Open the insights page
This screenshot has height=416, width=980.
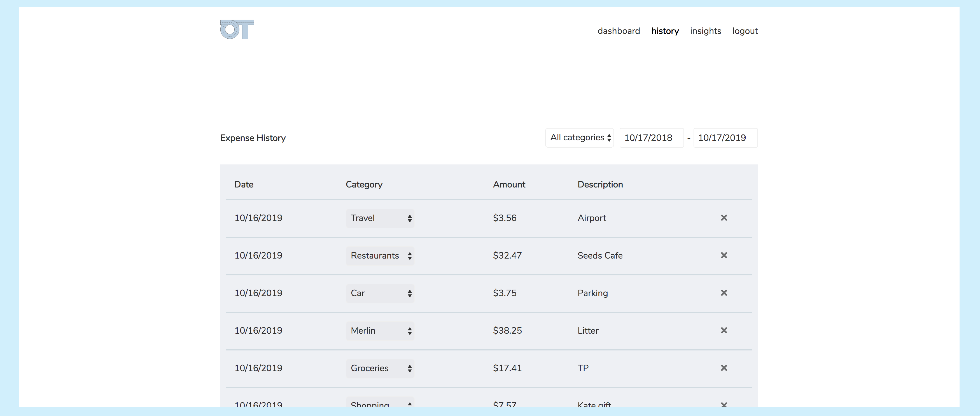point(705,31)
